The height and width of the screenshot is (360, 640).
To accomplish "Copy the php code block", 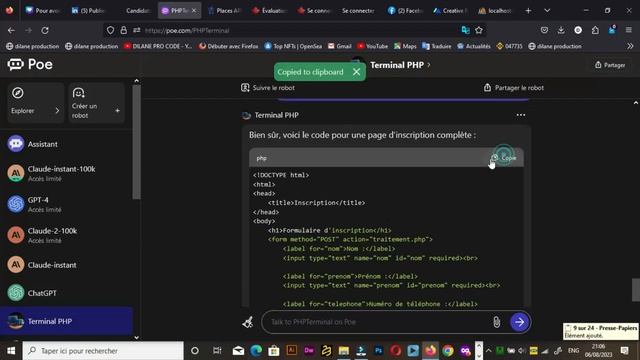I will 504,158.
